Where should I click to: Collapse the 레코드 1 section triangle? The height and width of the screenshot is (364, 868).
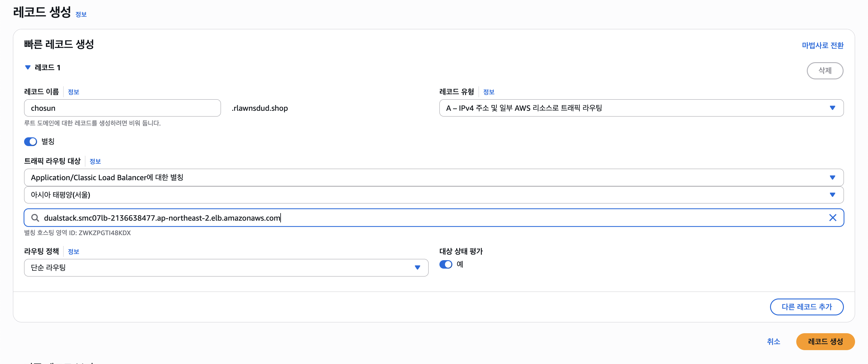(28, 68)
